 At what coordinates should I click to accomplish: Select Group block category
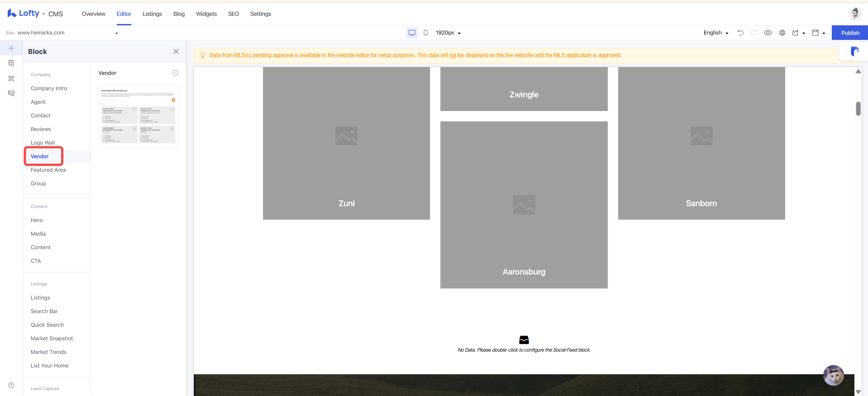[38, 184]
